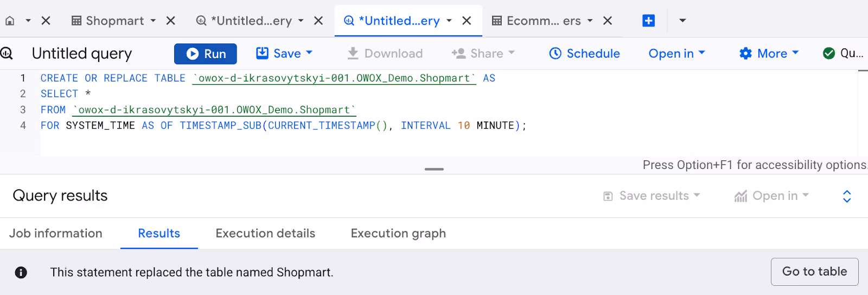This screenshot has width=868, height=295.
Task: Click the Schedule button
Action: (584, 53)
